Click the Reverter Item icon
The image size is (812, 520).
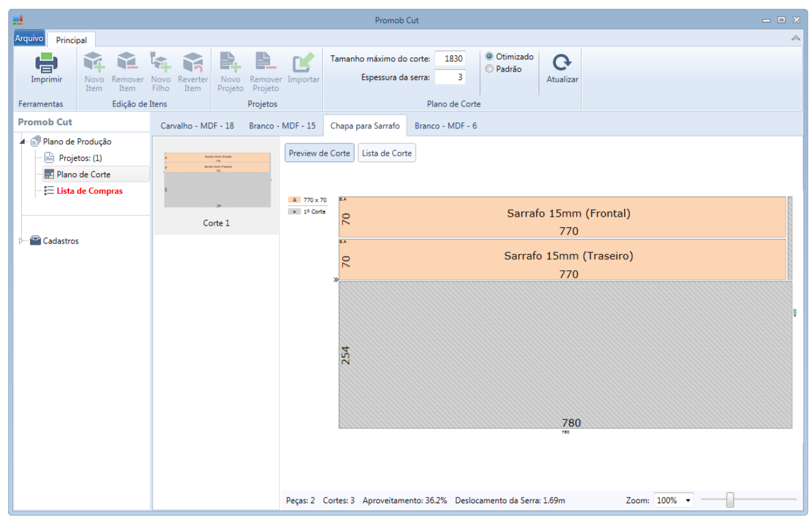193,62
